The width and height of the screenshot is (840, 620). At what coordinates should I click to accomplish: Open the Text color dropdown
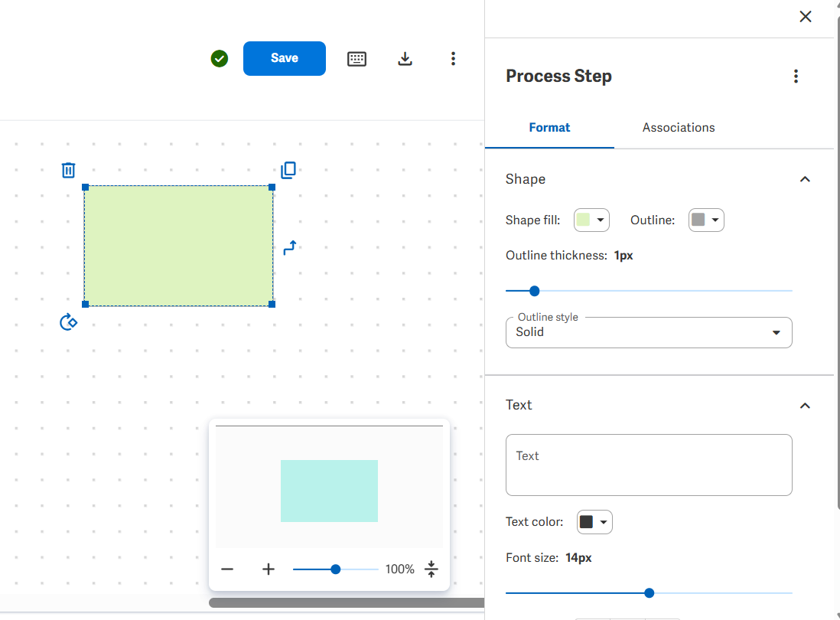(594, 522)
